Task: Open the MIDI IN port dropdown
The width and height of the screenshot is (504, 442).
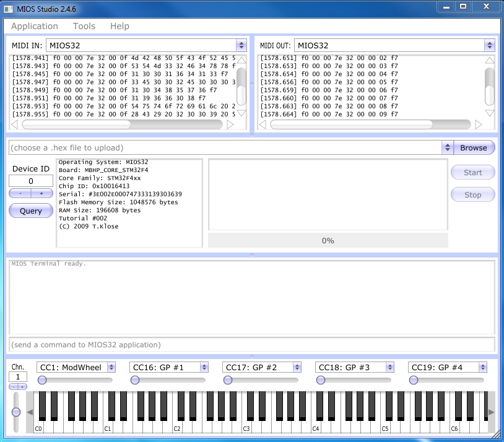Action: pos(241,45)
